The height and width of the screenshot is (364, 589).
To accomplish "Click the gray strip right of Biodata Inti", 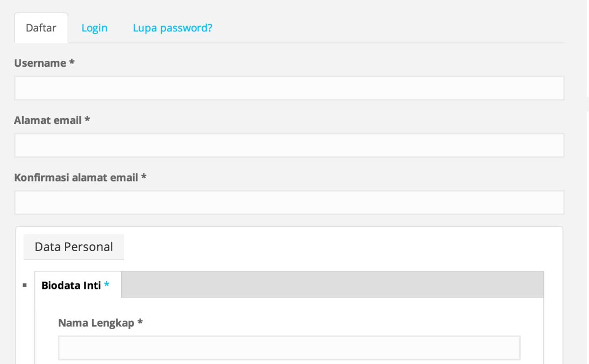I will click(x=332, y=285).
